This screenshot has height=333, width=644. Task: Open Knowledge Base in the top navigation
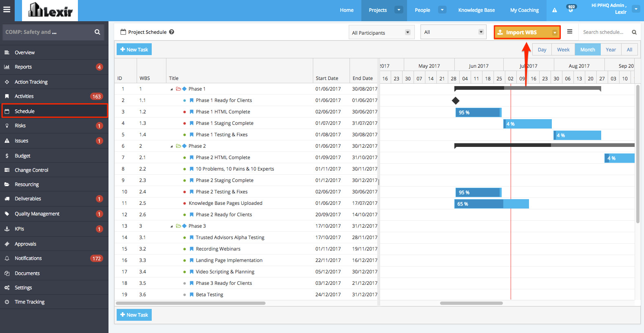point(476,10)
